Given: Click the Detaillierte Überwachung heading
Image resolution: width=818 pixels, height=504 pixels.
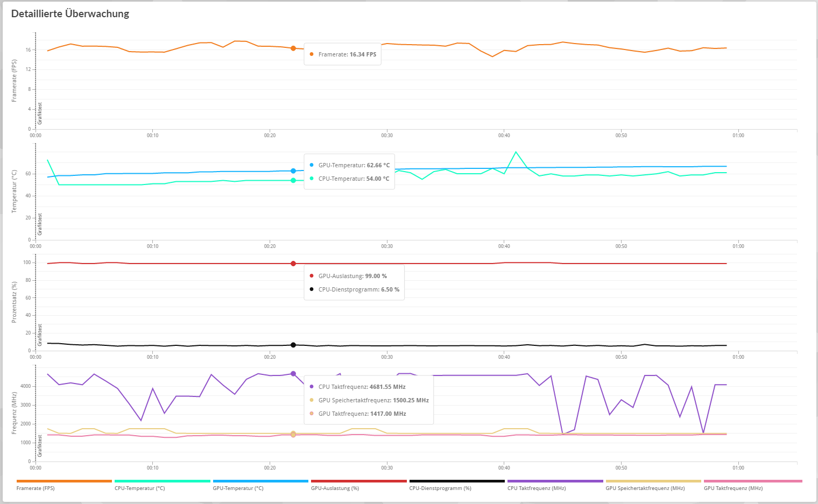Looking at the screenshot, I should pyautogui.click(x=70, y=14).
